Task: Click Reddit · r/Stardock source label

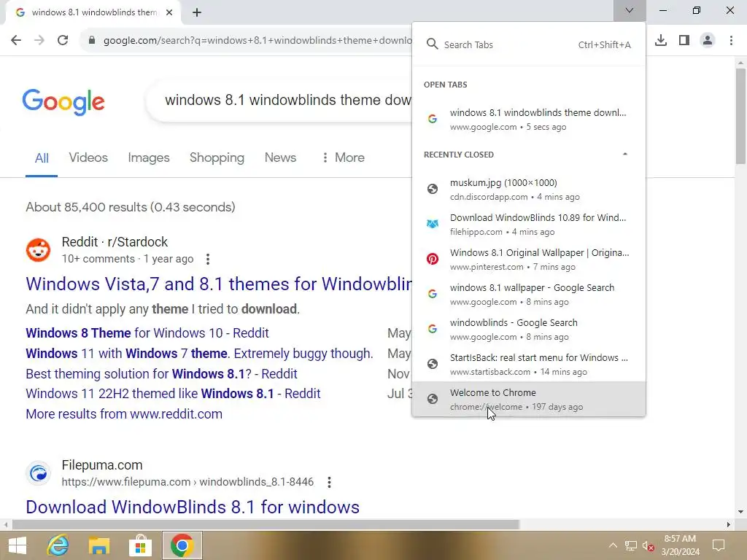Action: tap(115, 242)
